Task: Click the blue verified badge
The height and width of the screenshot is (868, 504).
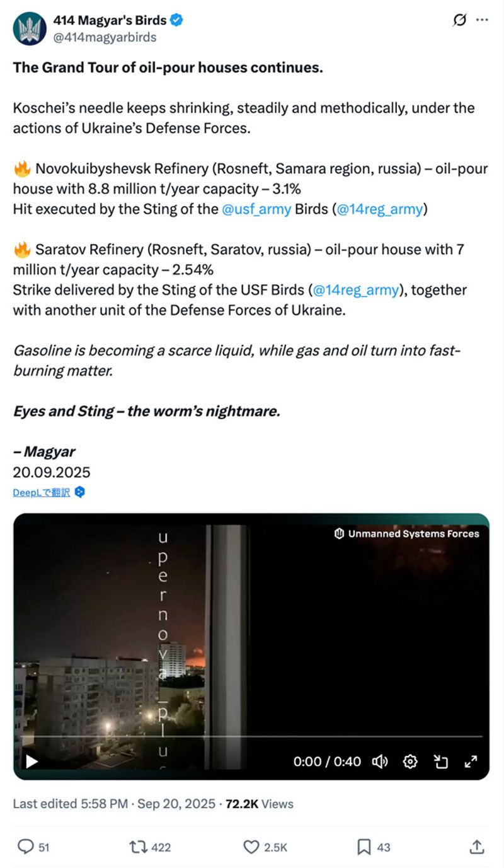Action: tap(176, 20)
